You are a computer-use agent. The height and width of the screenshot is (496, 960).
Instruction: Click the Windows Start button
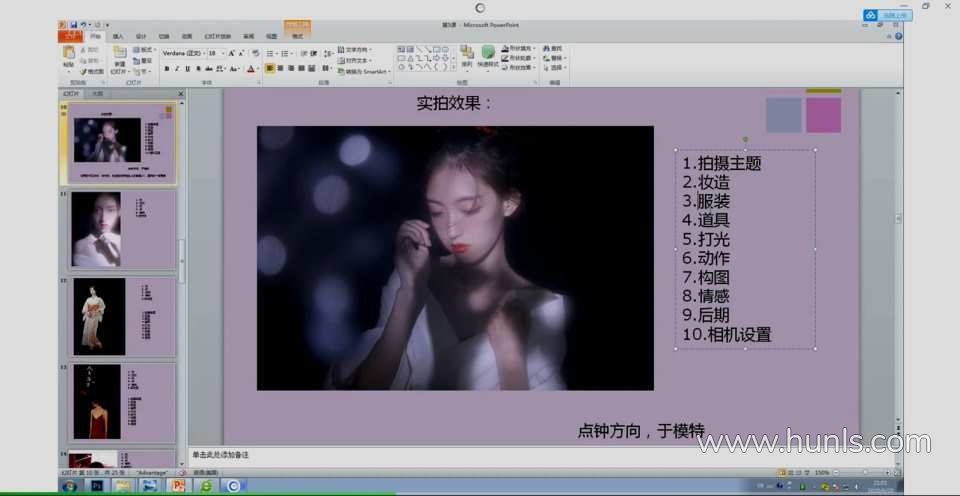[69, 486]
